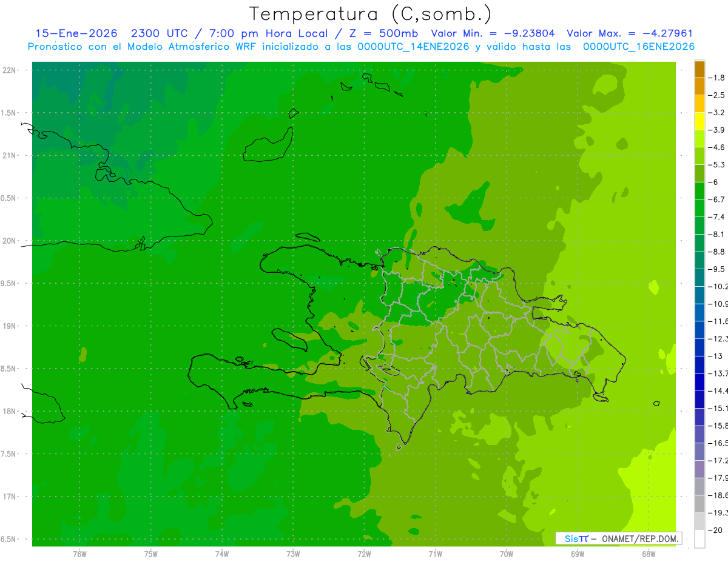This screenshot has width=728, height=562.
Task: Click the "Valor Min. = -9.23804" value
Action: [493, 33]
